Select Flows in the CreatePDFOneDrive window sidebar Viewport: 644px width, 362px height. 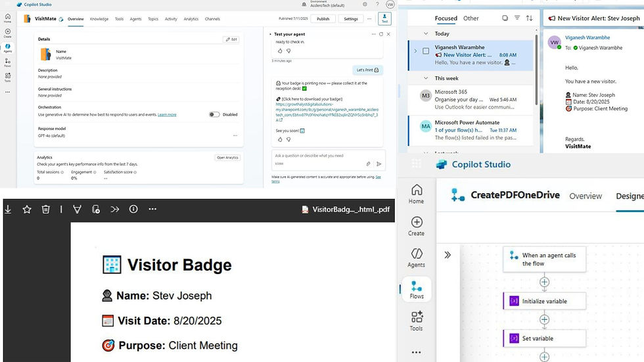coord(417,289)
